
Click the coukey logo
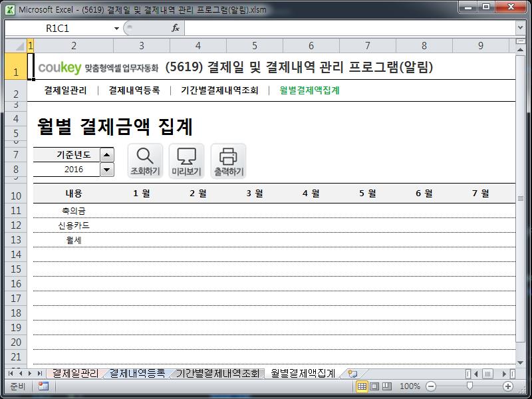pyautogui.click(x=59, y=68)
